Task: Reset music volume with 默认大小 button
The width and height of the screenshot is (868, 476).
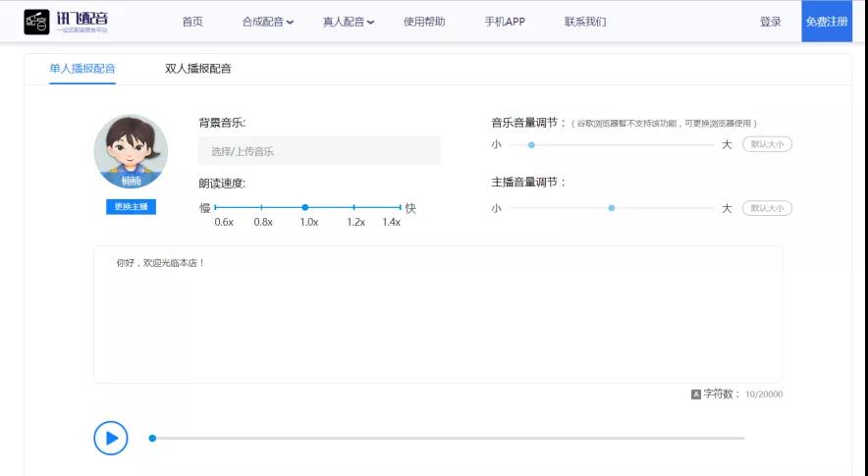Action: point(767,144)
